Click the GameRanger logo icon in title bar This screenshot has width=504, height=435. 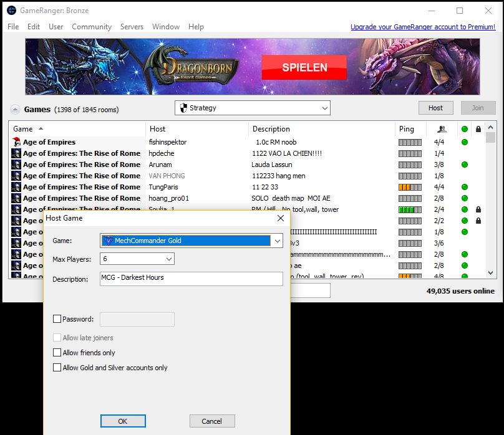(12, 10)
